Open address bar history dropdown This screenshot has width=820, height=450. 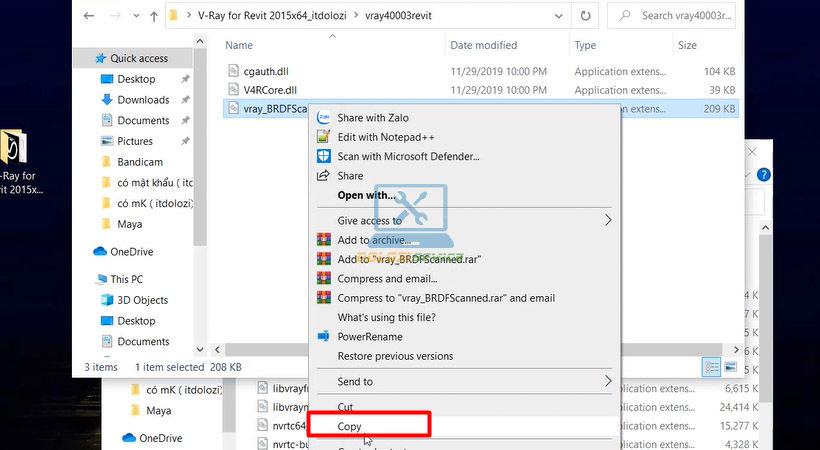tap(559, 16)
